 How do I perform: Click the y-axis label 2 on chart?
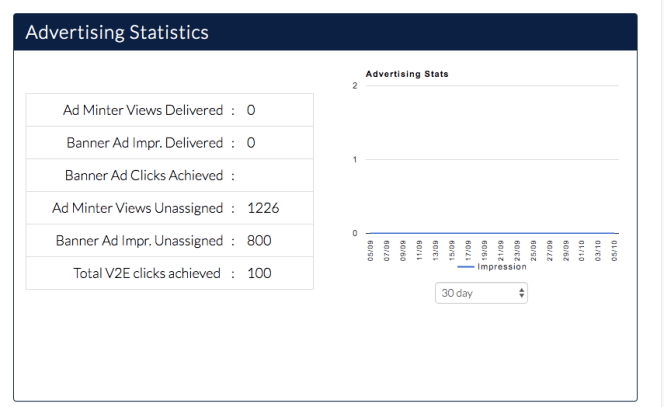point(355,86)
